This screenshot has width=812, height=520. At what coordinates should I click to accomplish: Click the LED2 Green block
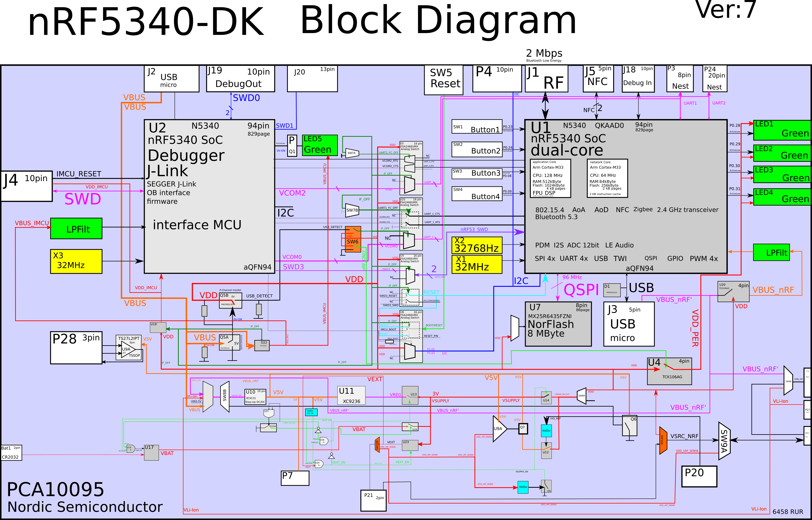coord(782,153)
